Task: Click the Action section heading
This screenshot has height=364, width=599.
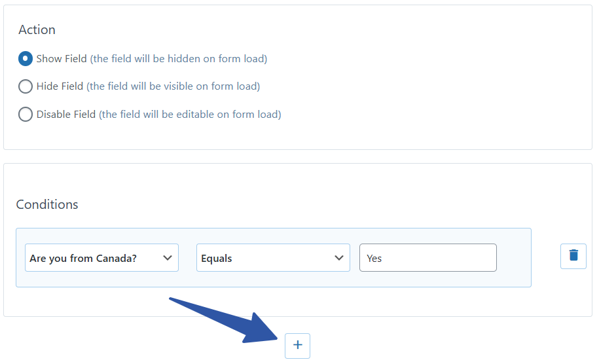Action: (x=37, y=30)
